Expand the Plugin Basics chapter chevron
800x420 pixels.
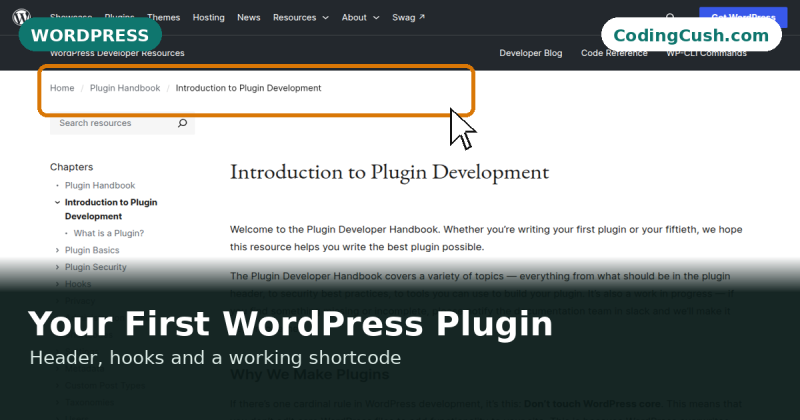pyautogui.click(x=57, y=250)
